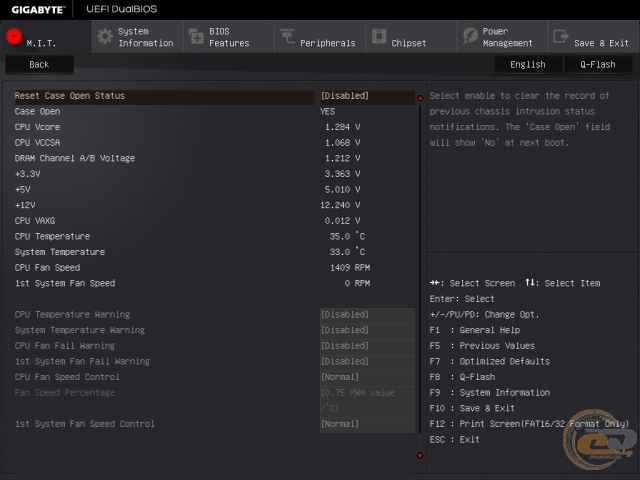Open System Temperature Warning [Disabled] dropdown
640x480 pixels.
[367, 330]
